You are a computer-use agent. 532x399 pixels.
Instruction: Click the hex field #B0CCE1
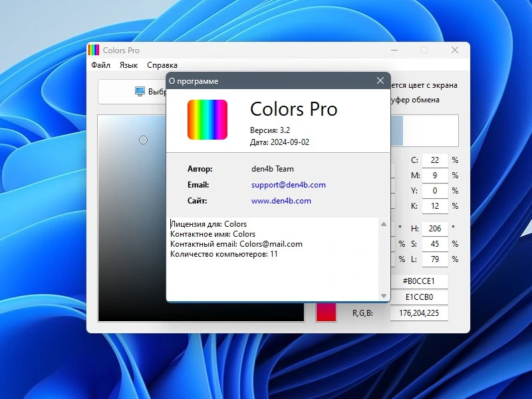419,281
